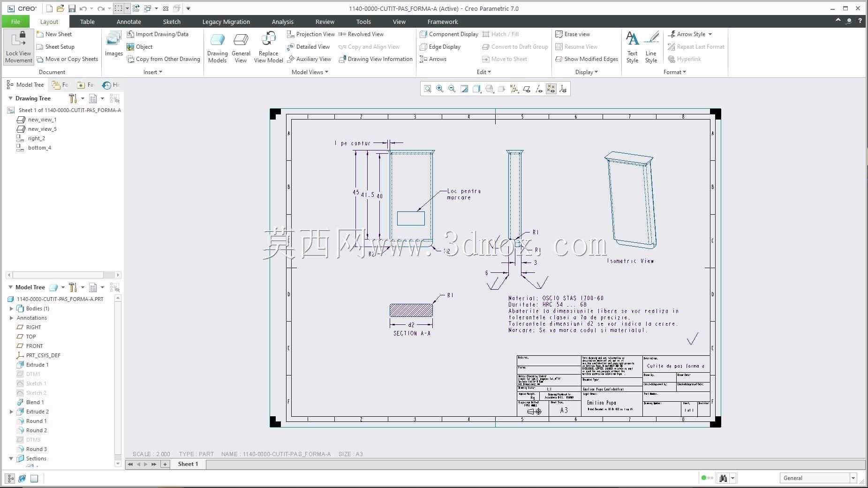Open the General filter combo box

(x=818, y=478)
